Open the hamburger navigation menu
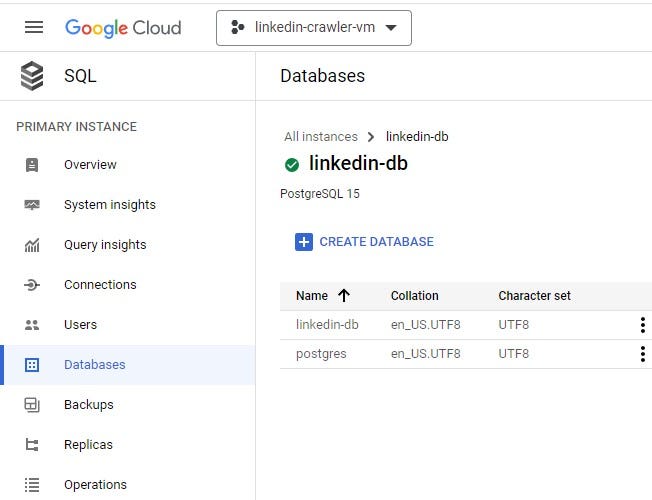 pos(34,27)
